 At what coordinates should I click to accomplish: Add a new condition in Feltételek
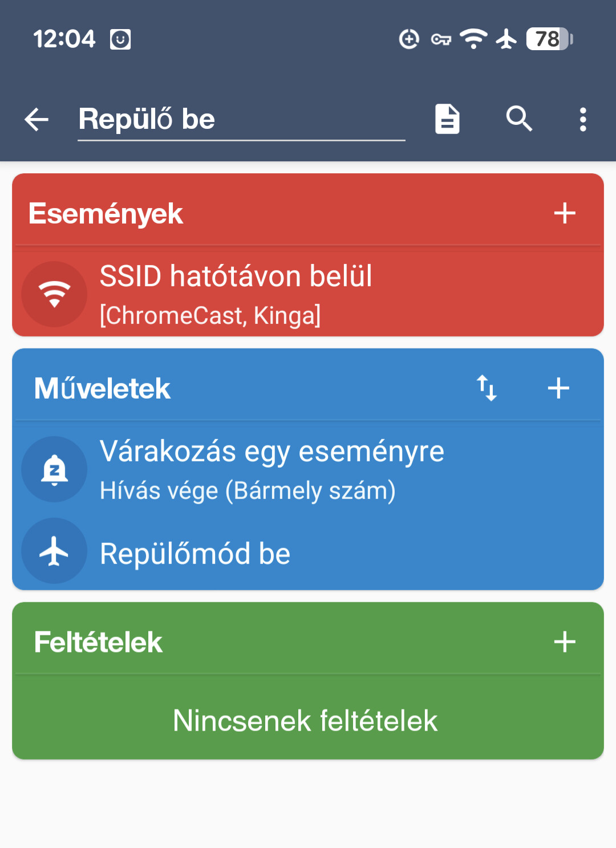(x=565, y=642)
